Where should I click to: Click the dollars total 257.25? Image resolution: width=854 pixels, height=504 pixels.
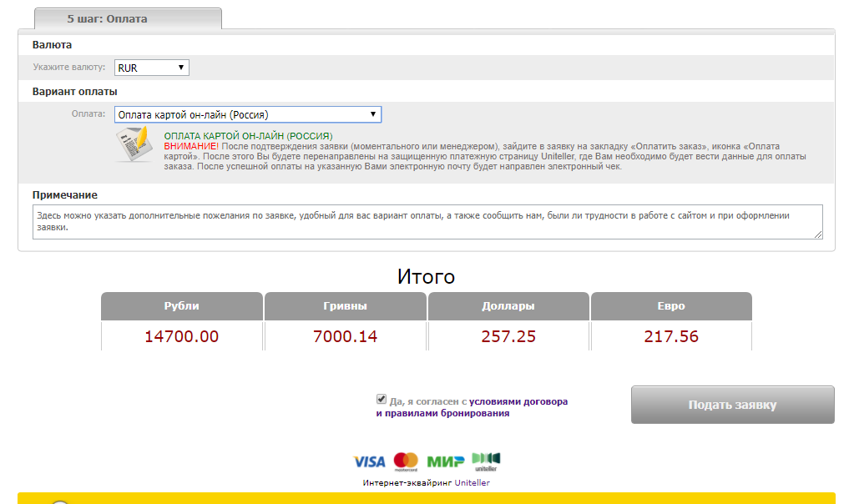pyautogui.click(x=508, y=336)
